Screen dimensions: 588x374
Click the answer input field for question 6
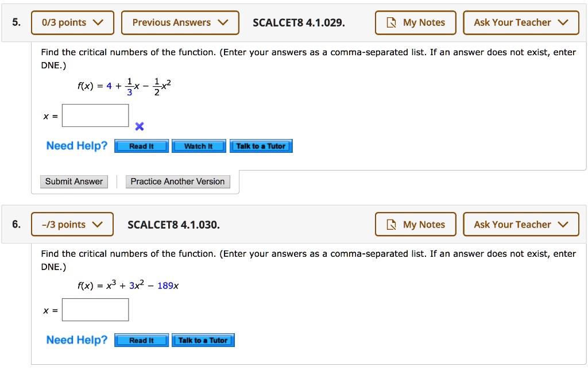(95, 309)
